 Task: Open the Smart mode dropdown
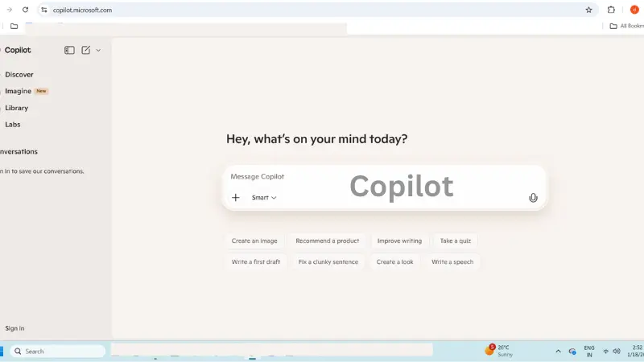pos(264,197)
